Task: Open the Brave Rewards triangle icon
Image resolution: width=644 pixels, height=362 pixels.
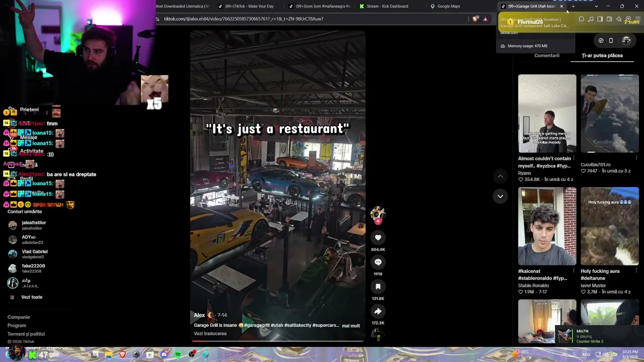Action: 485,19
